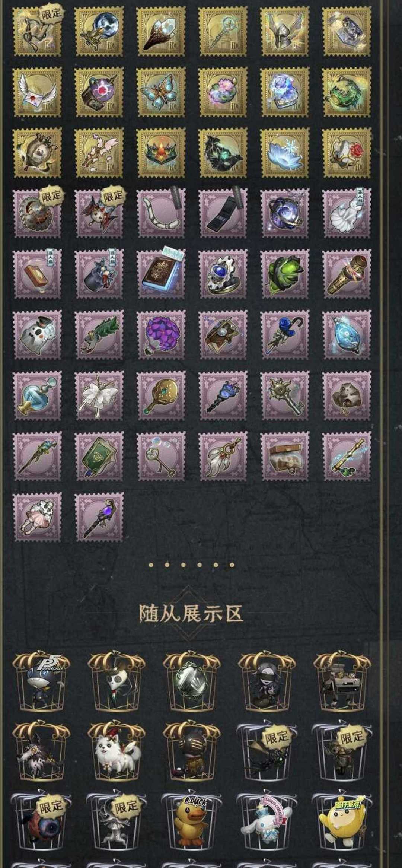Pick the white feather charm stamp

223,457
